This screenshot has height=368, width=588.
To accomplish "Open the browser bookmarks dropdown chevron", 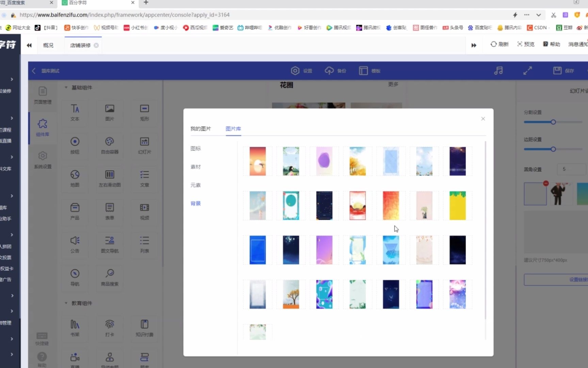I will tap(538, 15).
